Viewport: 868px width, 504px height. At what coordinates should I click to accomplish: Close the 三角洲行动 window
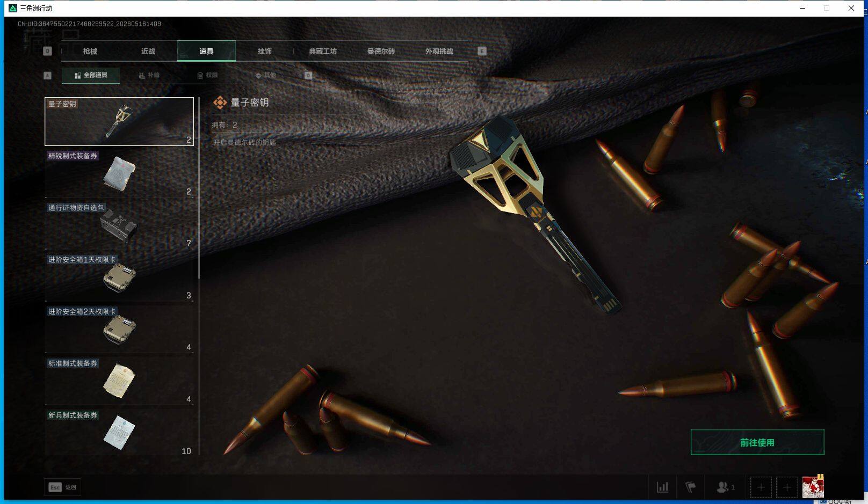click(x=851, y=8)
